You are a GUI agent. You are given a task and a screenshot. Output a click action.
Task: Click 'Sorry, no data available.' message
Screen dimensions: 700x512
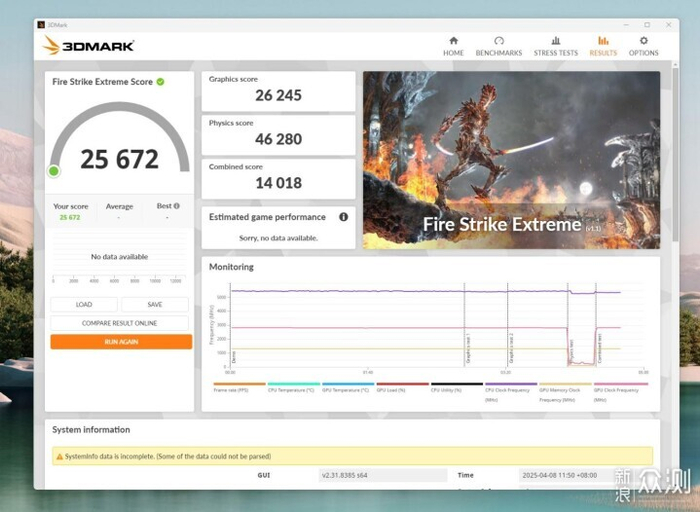coord(279,238)
